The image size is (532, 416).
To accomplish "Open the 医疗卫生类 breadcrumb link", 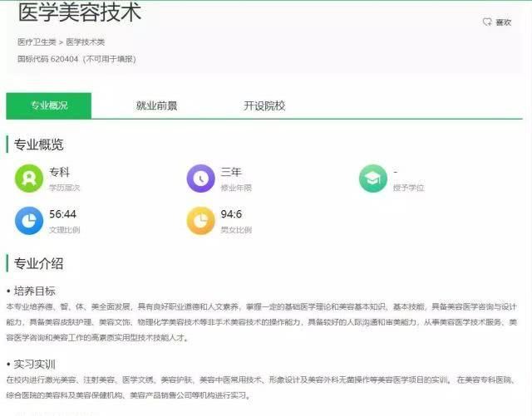I will (37, 42).
